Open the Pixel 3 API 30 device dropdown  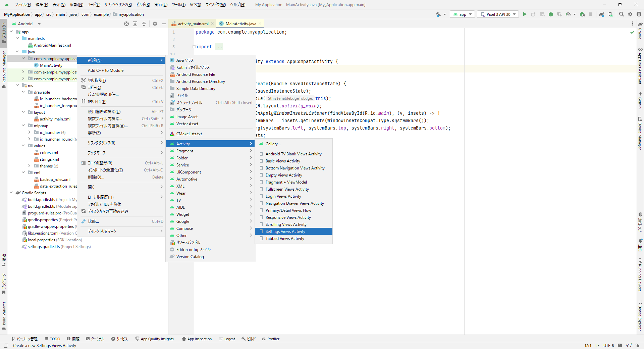[x=498, y=14]
